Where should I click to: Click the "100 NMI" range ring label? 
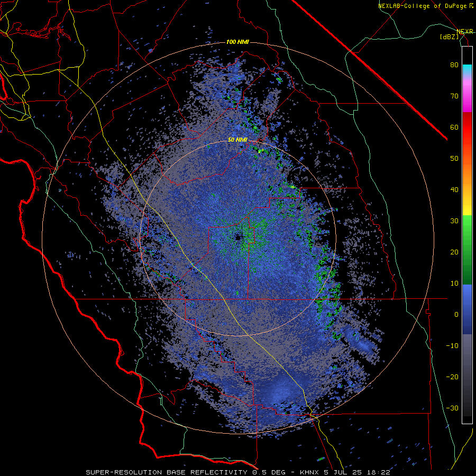click(237, 42)
